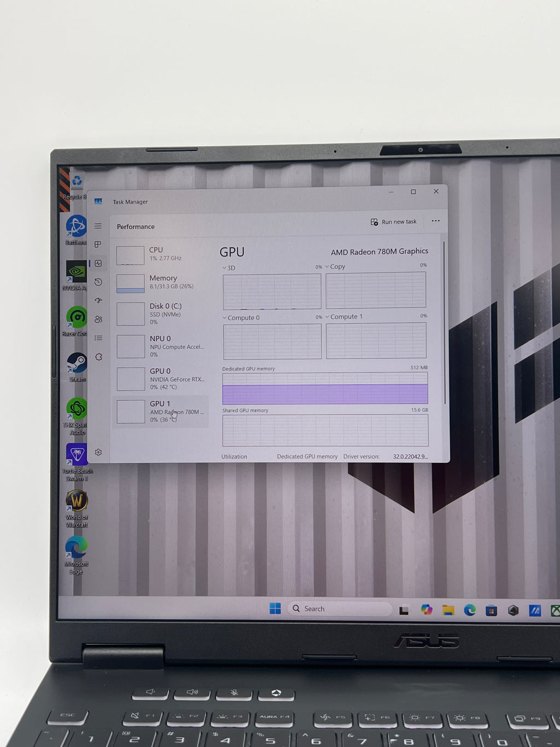Viewport: 560px width, 747px height.
Task: Select the Performance page icon in sidebar
Action: coord(98,263)
